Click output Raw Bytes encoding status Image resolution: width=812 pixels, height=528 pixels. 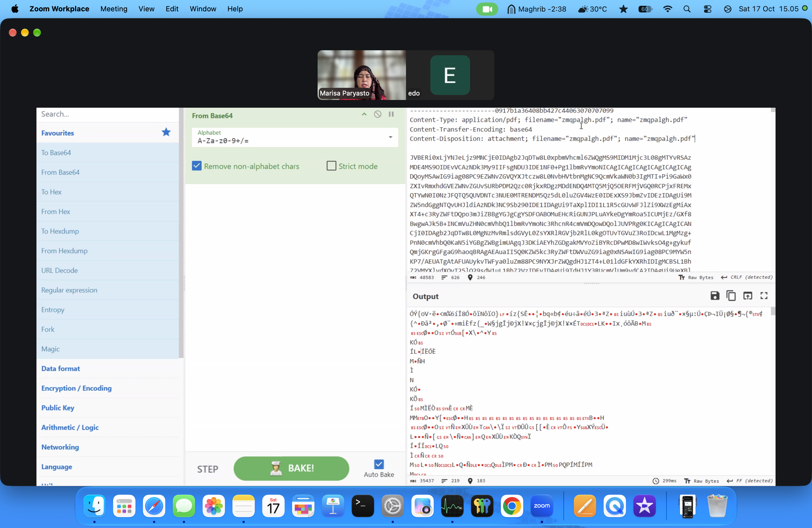[702, 481]
